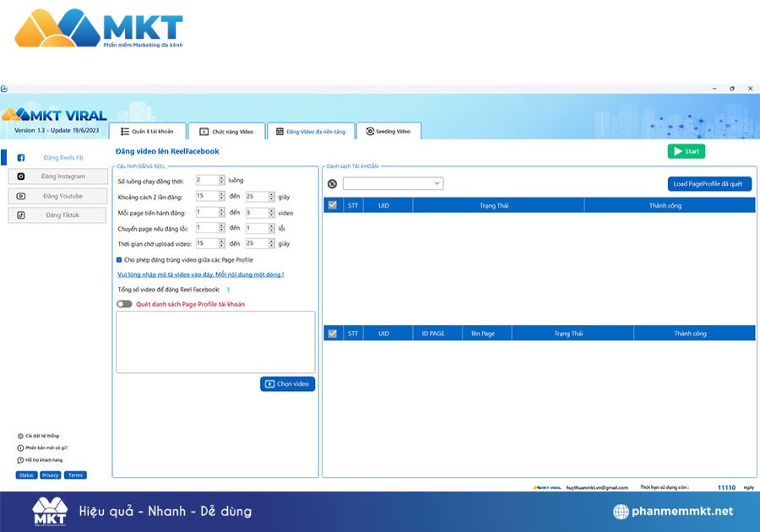Screen dimensions: 760x532
Task: Click Load PageProfile đã quét button
Action: tap(708, 183)
